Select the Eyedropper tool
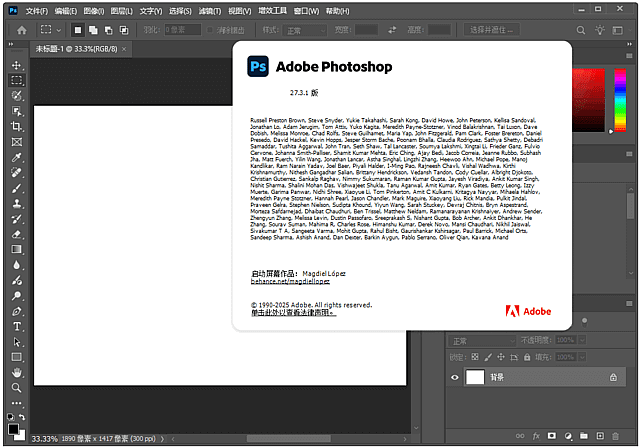 tap(16, 157)
